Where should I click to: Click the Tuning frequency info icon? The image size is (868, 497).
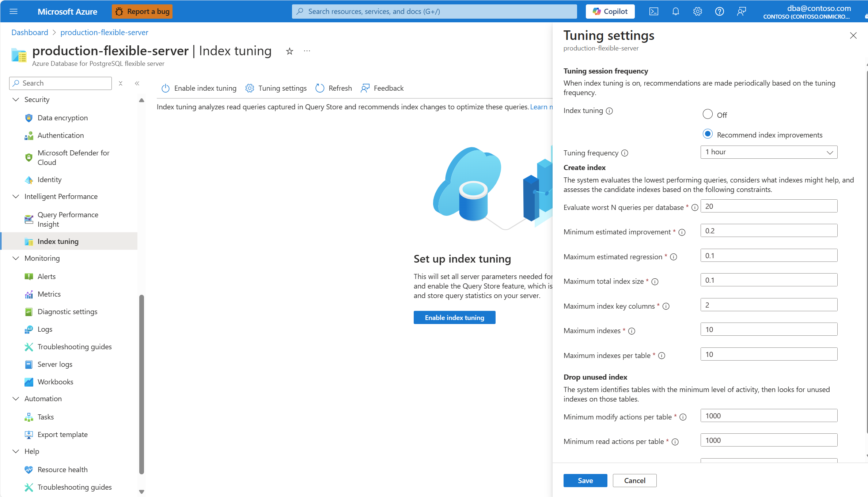(625, 153)
